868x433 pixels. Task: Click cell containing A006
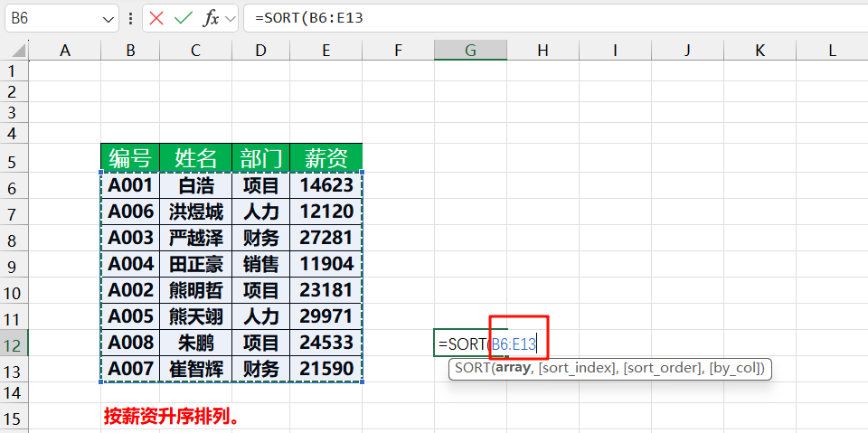click(x=130, y=211)
